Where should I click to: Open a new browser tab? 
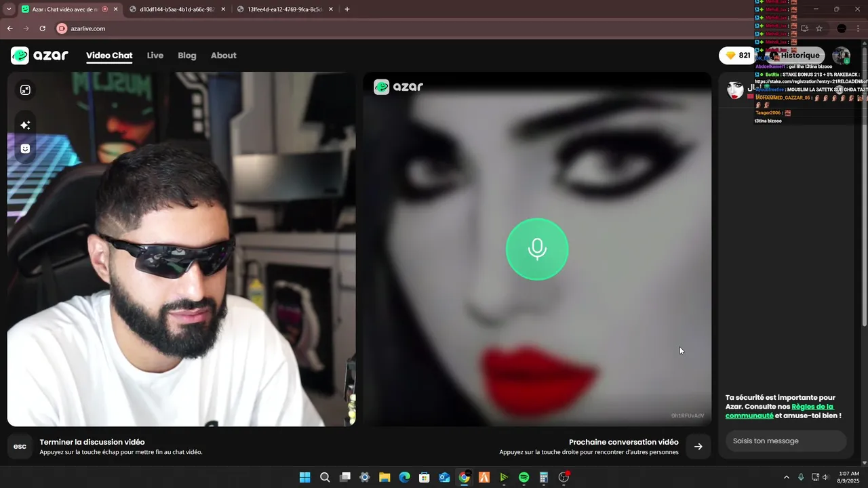[347, 9]
